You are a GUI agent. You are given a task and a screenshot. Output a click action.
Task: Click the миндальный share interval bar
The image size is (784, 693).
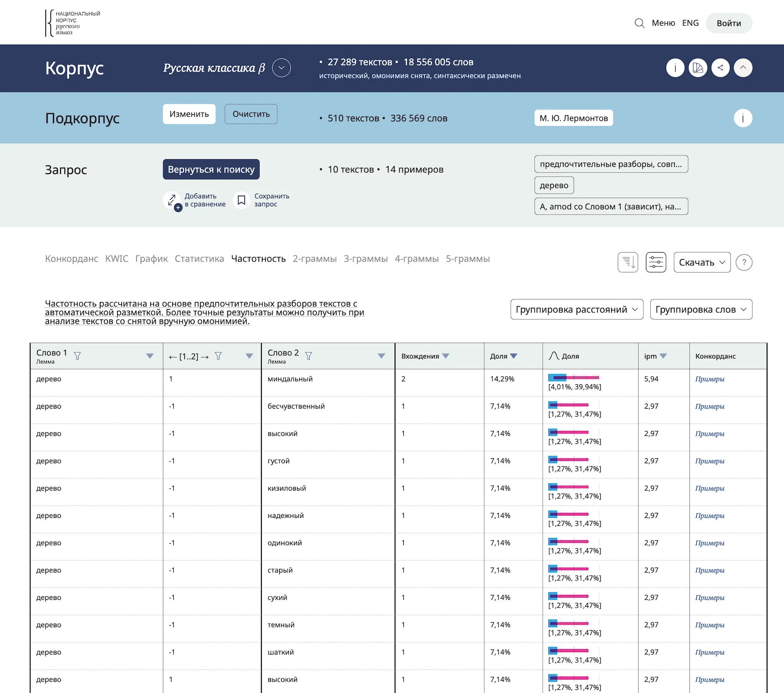point(574,377)
